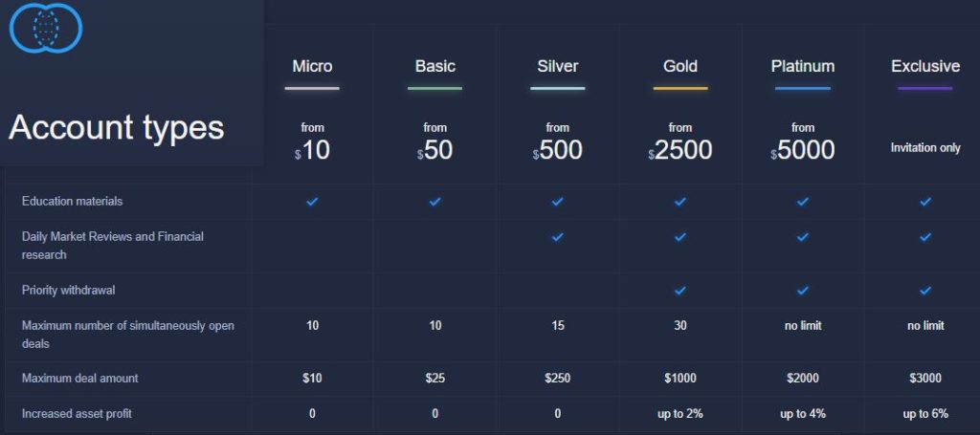Select the Gold account type heading

(x=680, y=66)
